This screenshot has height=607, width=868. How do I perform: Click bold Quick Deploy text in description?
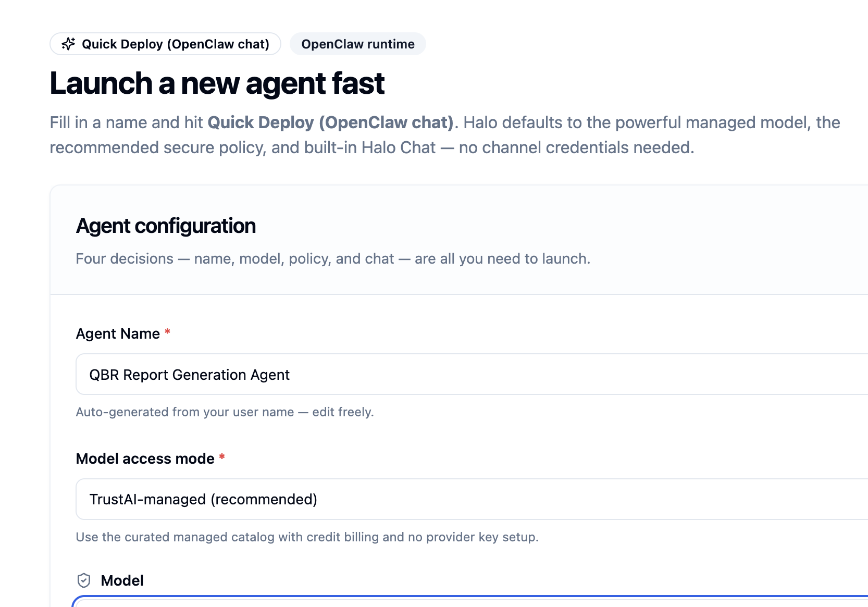331,122
